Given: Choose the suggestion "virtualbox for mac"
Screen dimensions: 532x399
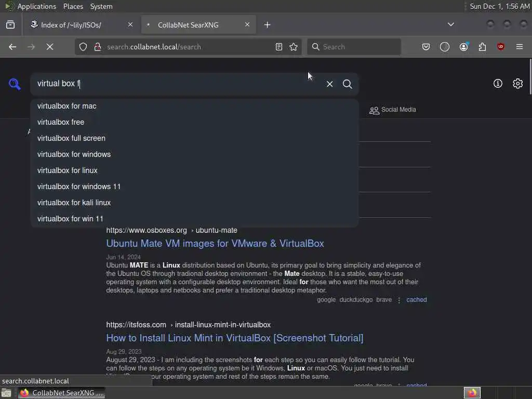Looking at the screenshot, I should (194, 106).
